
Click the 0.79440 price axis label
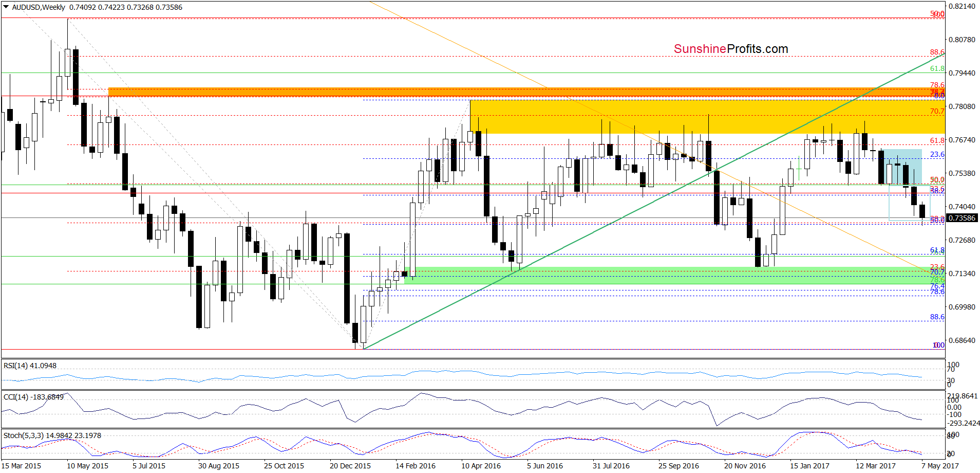tap(962, 73)
